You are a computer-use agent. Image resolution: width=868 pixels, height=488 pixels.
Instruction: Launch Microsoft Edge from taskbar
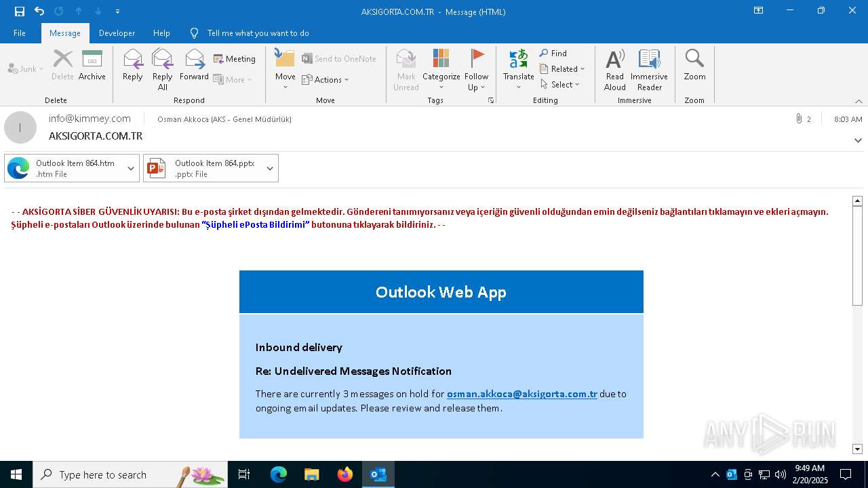[278, 474]
